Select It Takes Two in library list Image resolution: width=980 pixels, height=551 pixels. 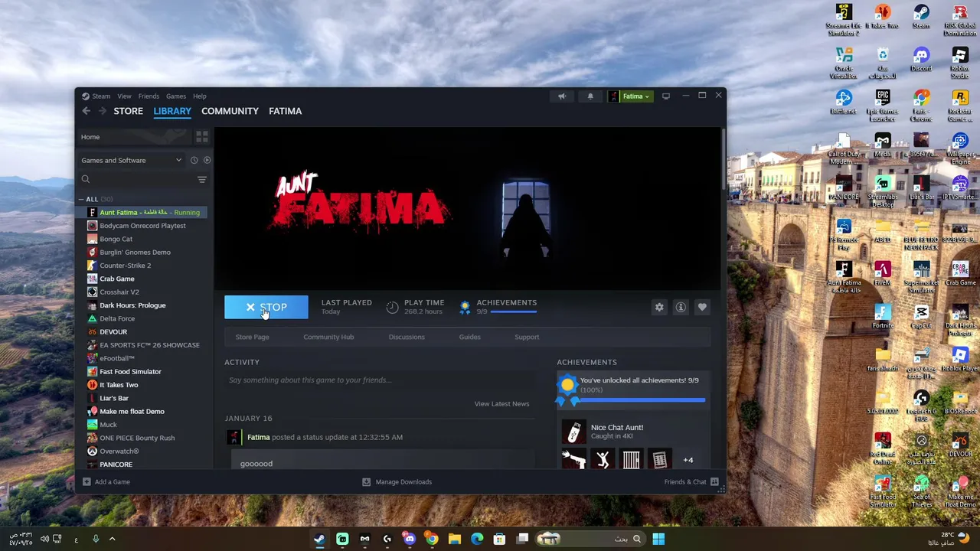coord(119,385)
